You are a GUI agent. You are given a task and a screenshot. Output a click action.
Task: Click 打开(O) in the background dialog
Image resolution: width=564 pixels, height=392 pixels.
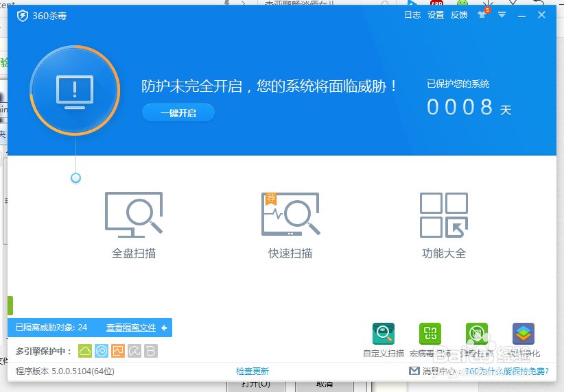[x=256, y=385]
